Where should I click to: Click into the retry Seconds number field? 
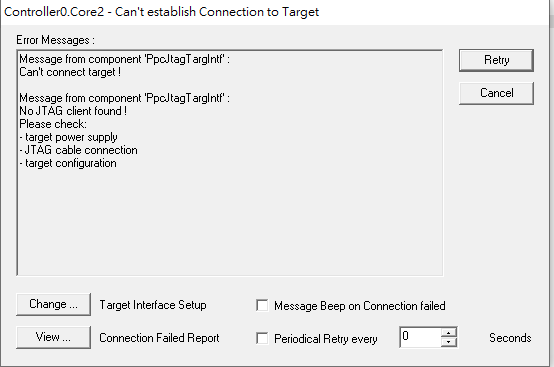click(x=420, y=337)
